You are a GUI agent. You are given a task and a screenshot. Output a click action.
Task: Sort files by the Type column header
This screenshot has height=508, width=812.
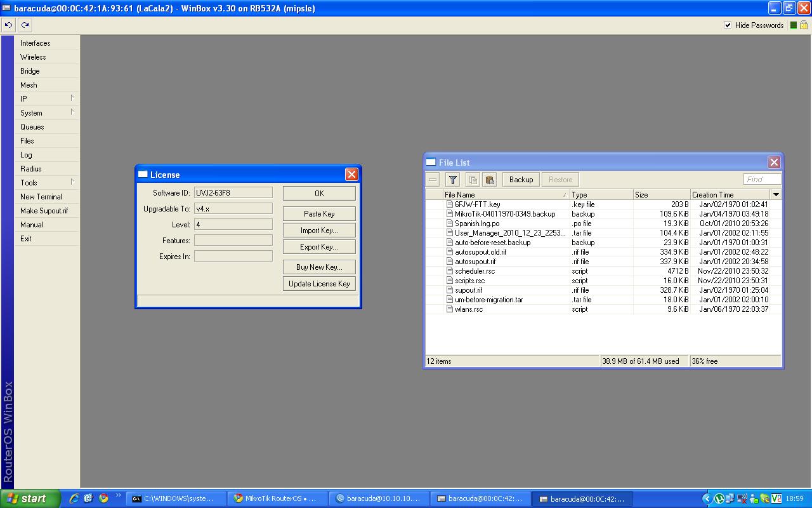point(601,195)
